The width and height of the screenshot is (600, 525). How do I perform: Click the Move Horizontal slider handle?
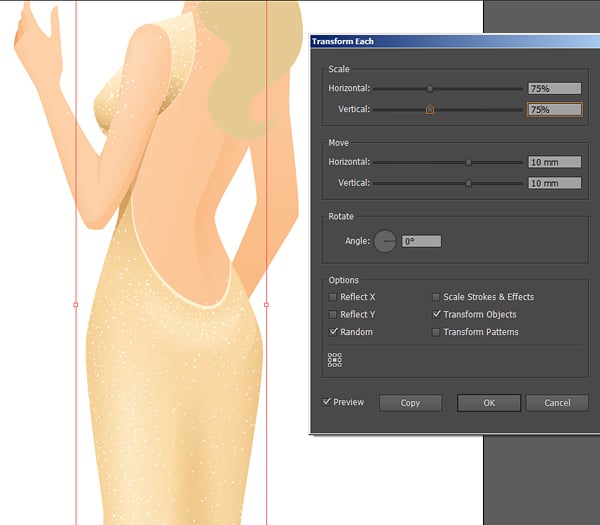tap(468, 162)
